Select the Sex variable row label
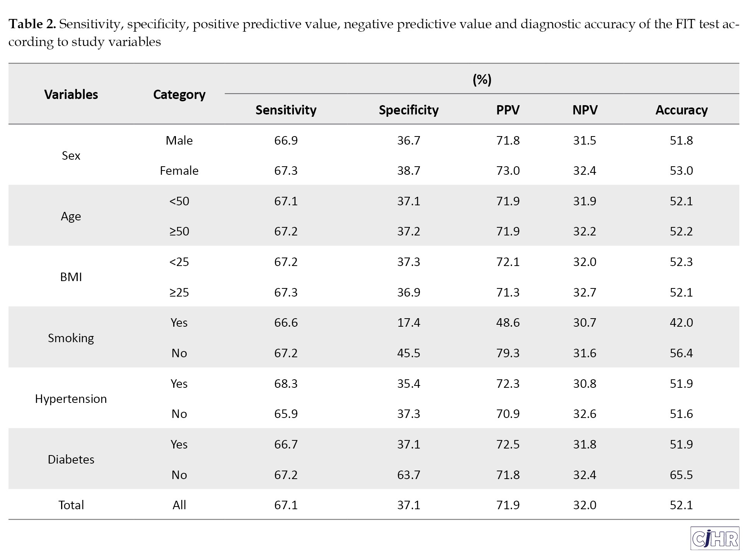The image size is (756, 556). (71, 155)
